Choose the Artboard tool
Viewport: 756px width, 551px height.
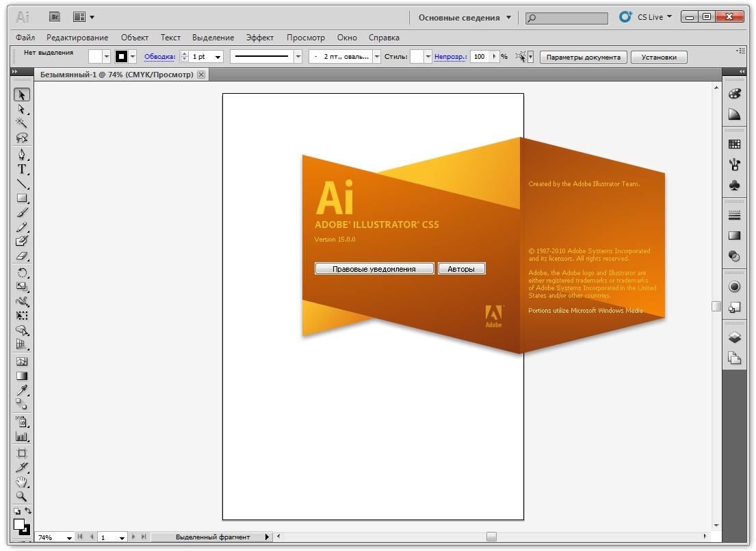pos(22,453)
